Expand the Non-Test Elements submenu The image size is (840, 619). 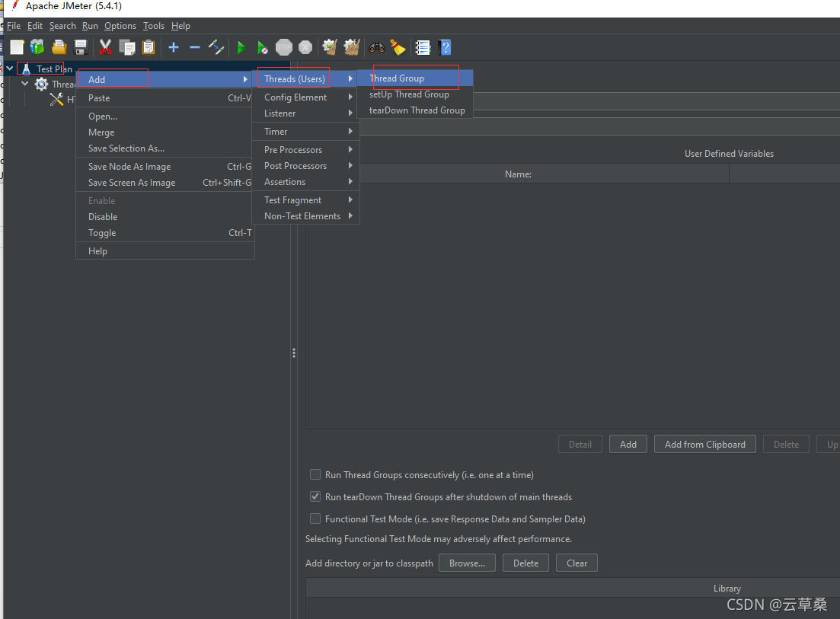click(306, 215)
